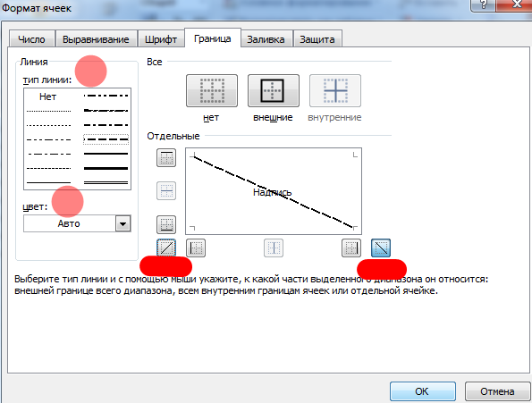Select the thickest solid line style
This screenshot has height=403, width=532.
coord(106,168)
